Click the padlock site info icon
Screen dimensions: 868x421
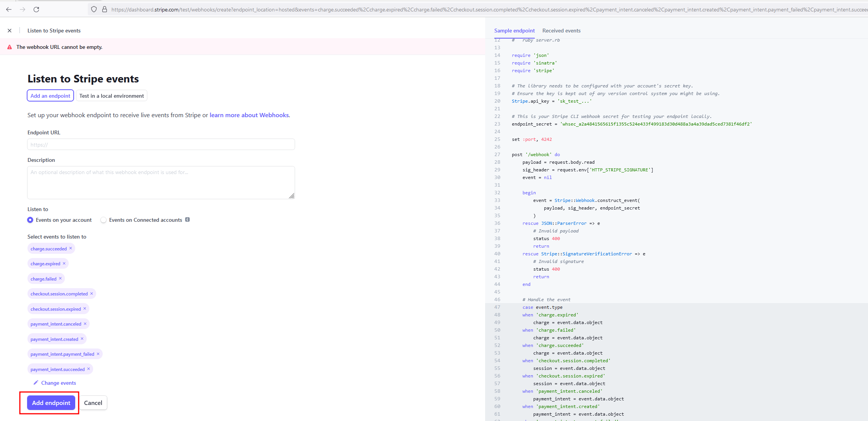(105, 10)
